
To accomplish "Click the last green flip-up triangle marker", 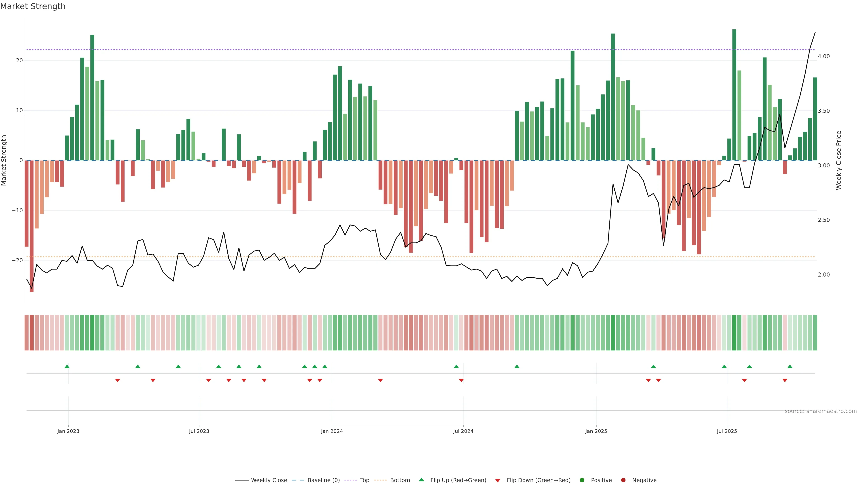I will [790, 366].
